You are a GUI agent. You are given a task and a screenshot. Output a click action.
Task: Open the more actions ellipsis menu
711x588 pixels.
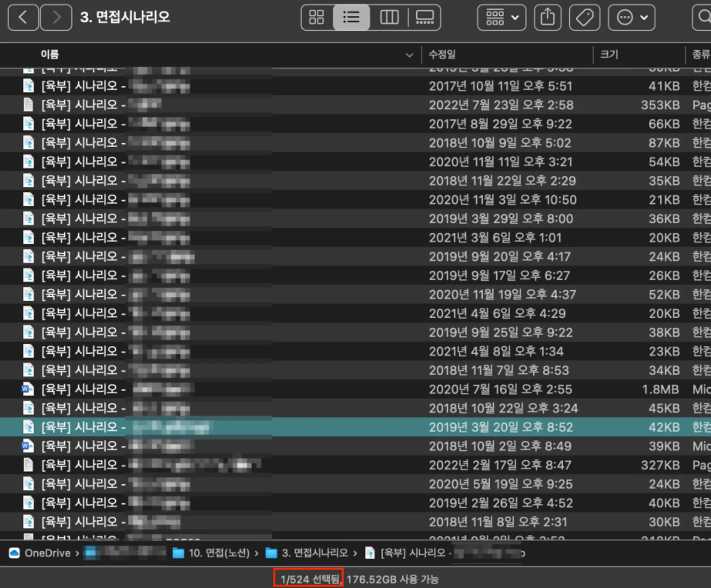[x=631, y=17]
